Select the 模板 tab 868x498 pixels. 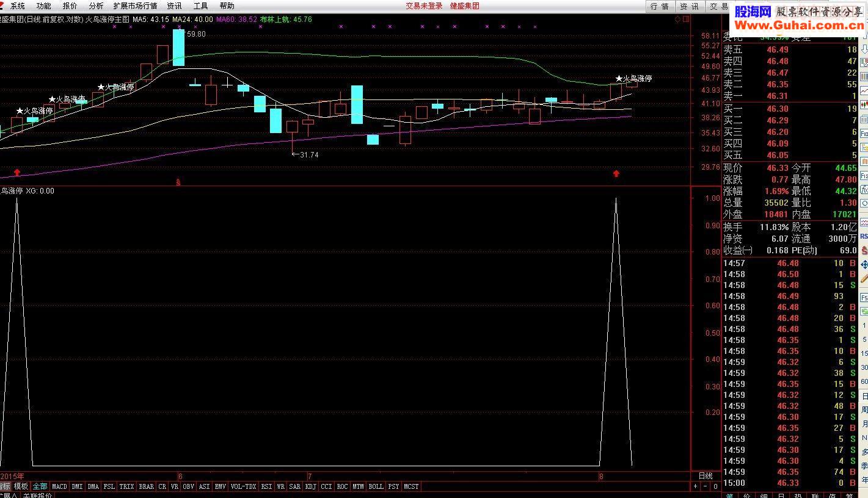click(21, 486)
